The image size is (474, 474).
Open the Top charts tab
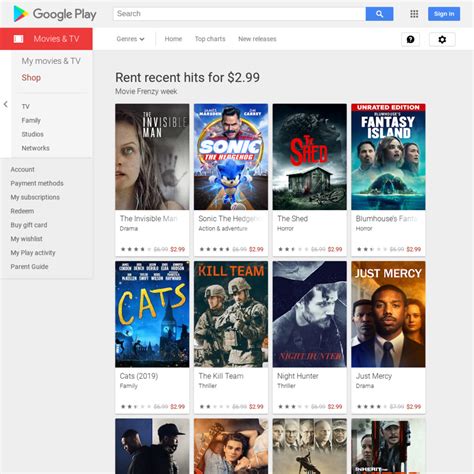[210, 39]
